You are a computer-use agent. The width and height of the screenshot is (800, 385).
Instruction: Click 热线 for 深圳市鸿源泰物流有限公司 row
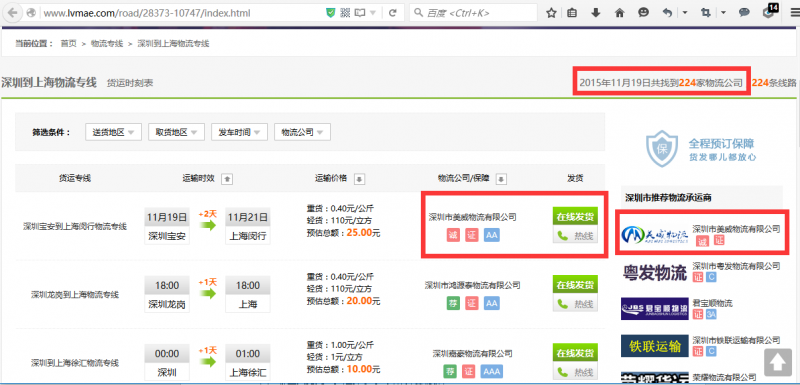tap(575, 304)
